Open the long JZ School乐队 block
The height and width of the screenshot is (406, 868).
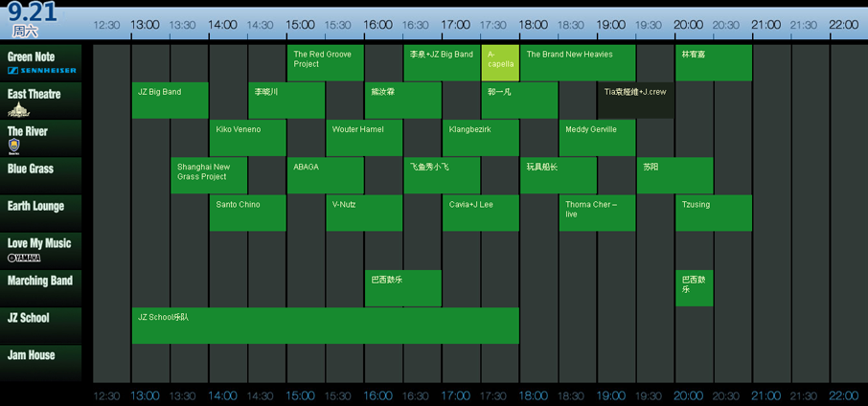pyautogui.click(x=325, y=325)
